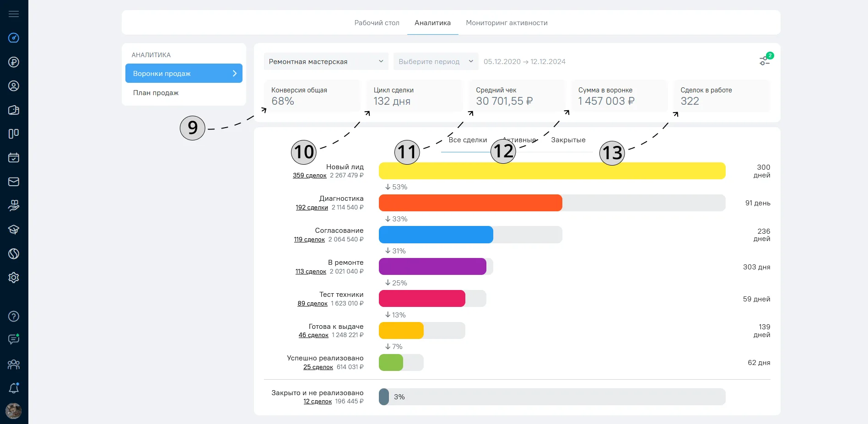Select the Закрытые deals tab

pos(568,140)
